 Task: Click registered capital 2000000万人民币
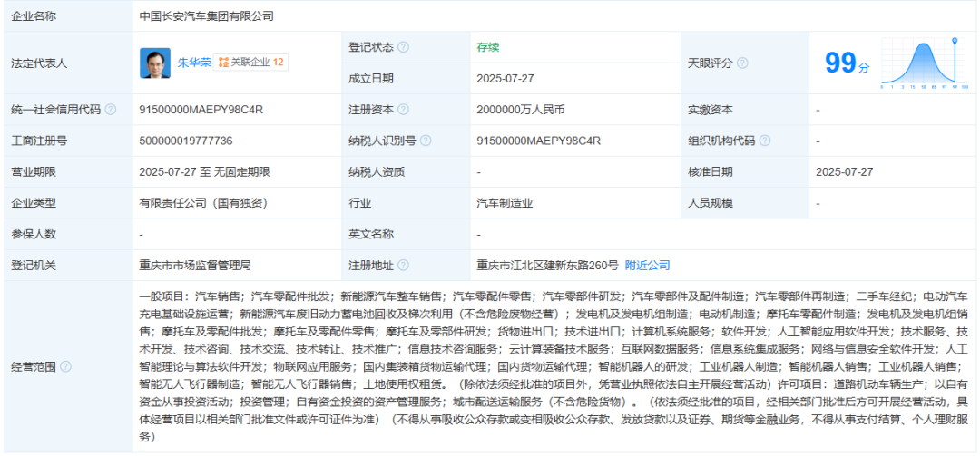[x=523, y=110]
